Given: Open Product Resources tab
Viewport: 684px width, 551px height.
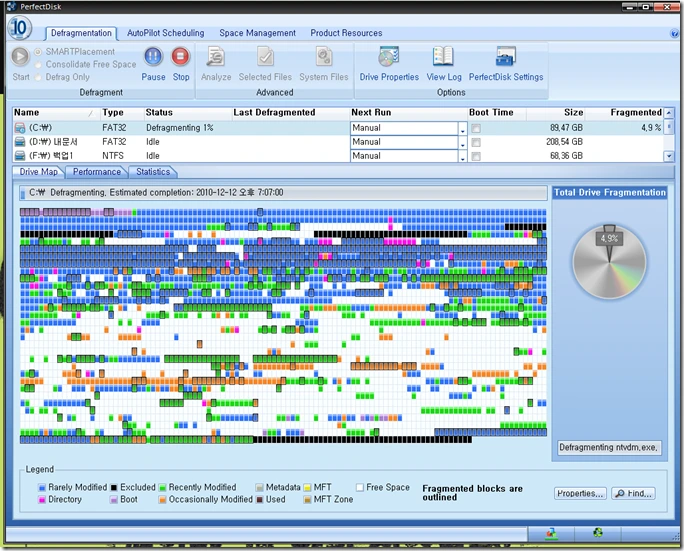Looking at the screenshot, I should pos(346,33).
